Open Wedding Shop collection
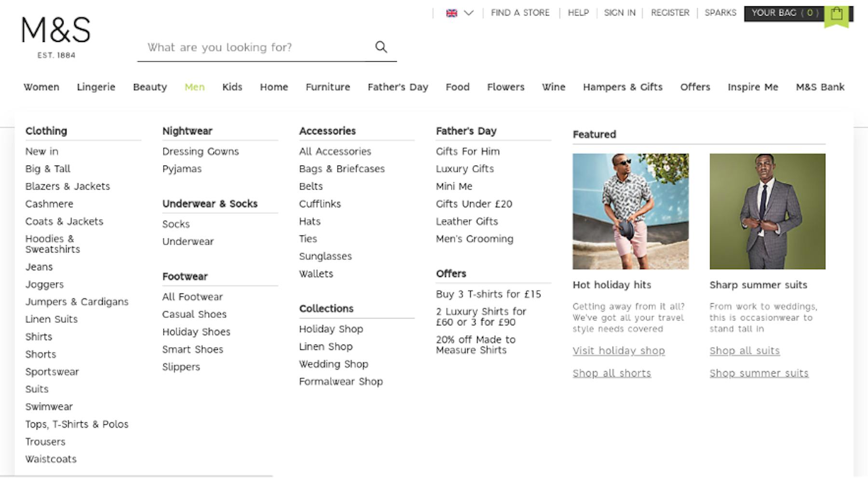 click(333, 364)
